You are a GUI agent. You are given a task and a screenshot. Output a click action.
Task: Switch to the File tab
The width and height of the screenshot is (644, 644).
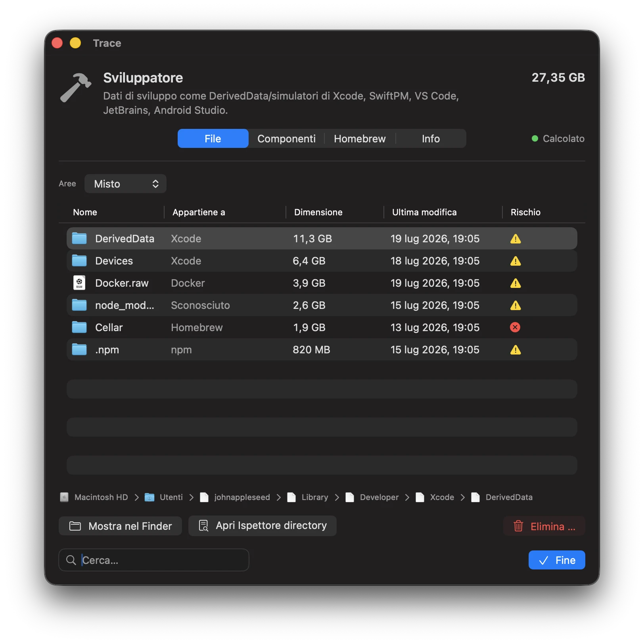tap(213, 138)
